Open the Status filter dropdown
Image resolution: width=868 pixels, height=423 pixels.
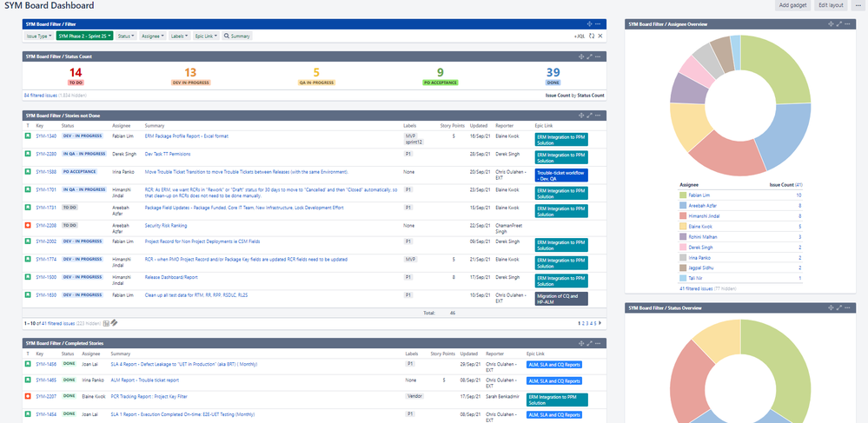click(126, 36)
